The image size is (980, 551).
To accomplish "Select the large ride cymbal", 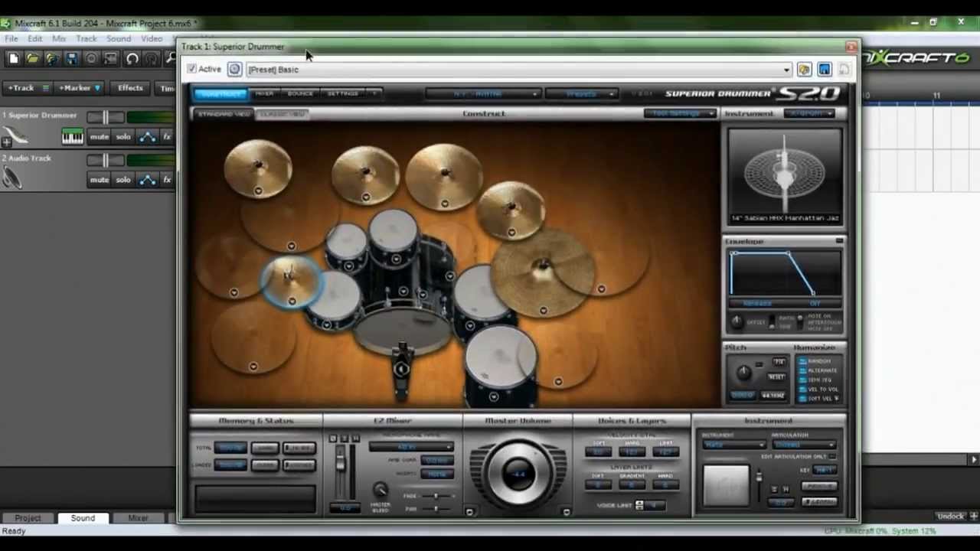I will coord(542,272).
